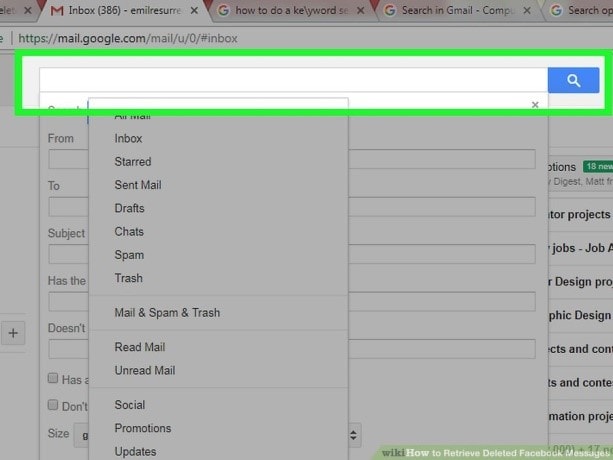Choose Read Mail option

coord(140,347)
